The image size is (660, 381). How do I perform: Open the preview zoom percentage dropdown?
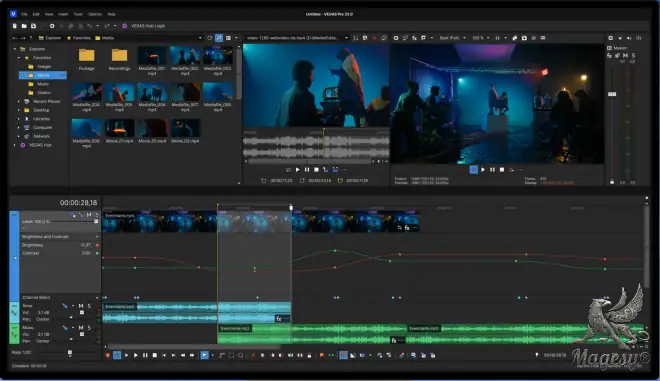(x=480, y=38)
